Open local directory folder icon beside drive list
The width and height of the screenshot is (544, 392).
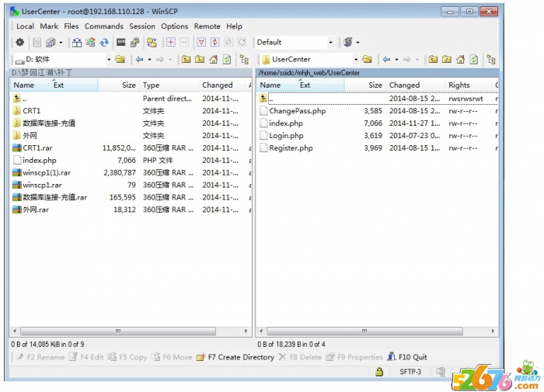[120, 59]
